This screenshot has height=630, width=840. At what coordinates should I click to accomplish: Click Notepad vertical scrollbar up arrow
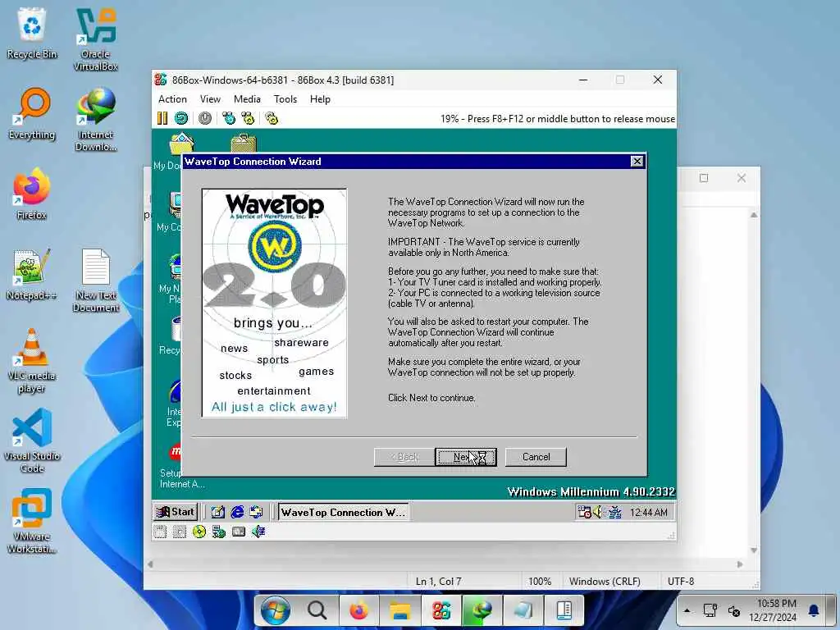[754, 215]
